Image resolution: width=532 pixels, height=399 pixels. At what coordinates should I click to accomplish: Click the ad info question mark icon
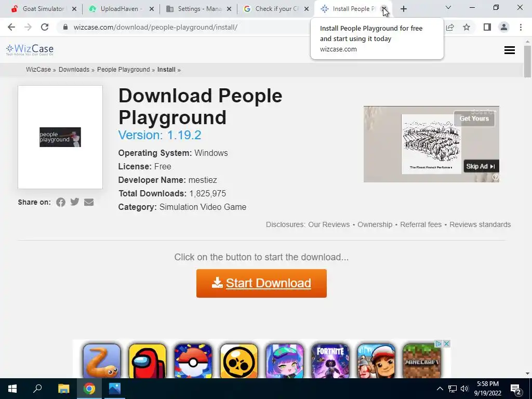pyautogui.click(x=496, y=177)
